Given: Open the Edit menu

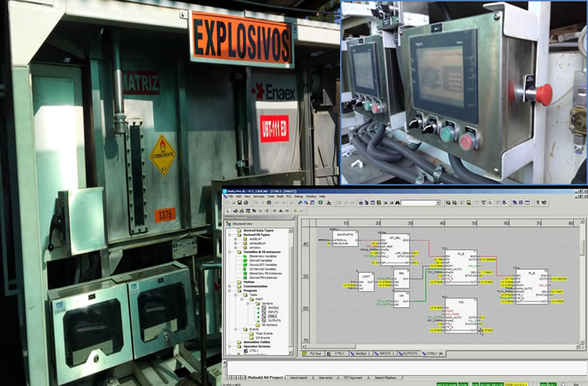Looking at the screenshot, I should click(239, 196).
